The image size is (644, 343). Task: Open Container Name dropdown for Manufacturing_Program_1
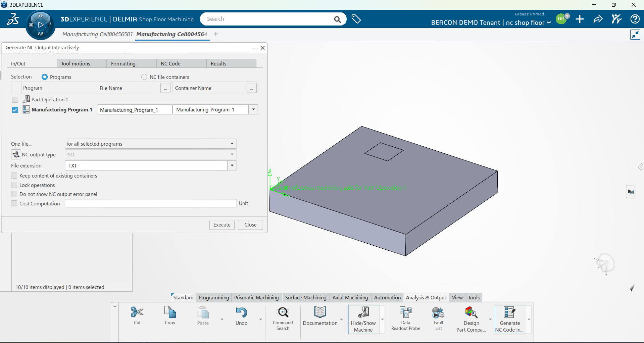pyautogui.click(x=253, y=109)
